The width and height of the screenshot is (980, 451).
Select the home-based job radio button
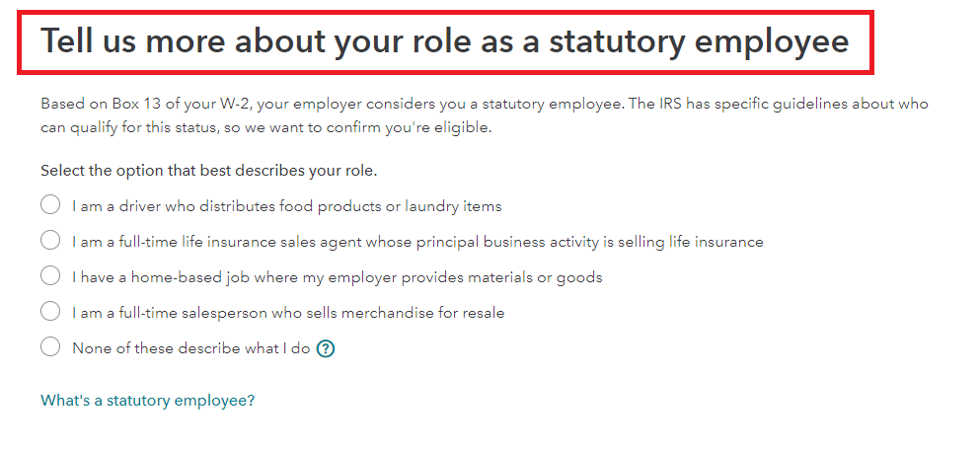point(50,276)
